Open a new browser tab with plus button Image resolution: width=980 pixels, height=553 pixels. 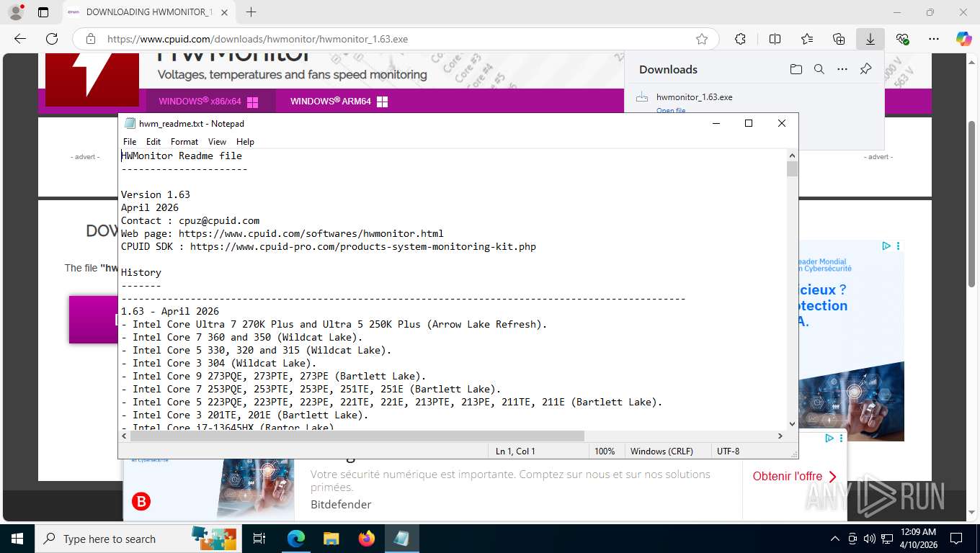251,12
